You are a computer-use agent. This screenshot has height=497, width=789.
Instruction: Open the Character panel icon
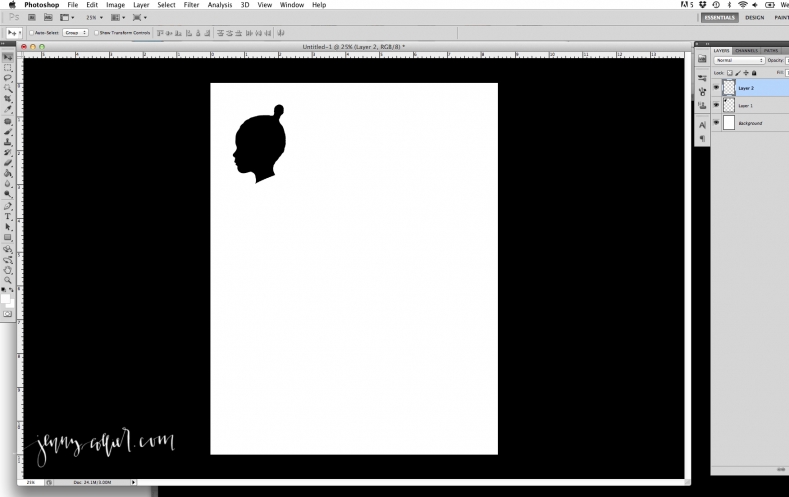point(702,123)
